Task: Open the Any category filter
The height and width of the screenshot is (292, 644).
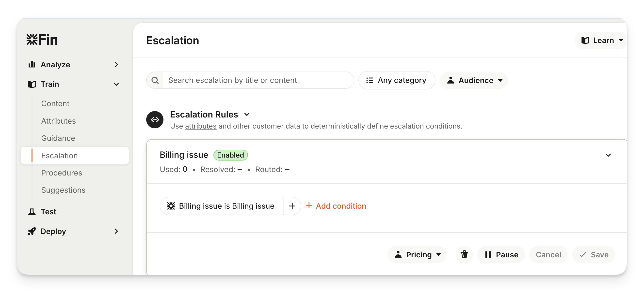Action: [397, 80]
